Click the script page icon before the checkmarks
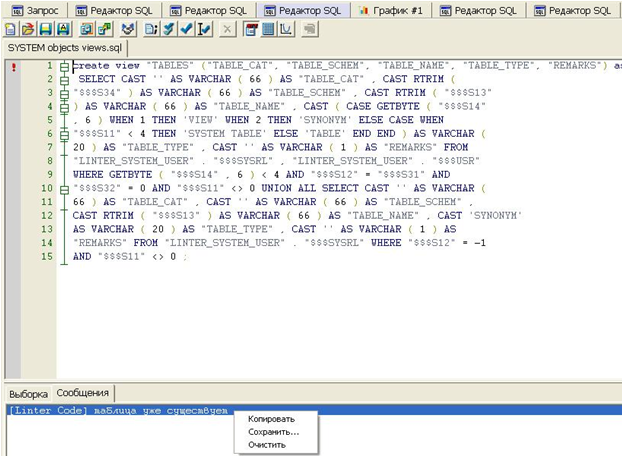The width and height of the screenshot is (622, 457). click(x=152, y=30)
